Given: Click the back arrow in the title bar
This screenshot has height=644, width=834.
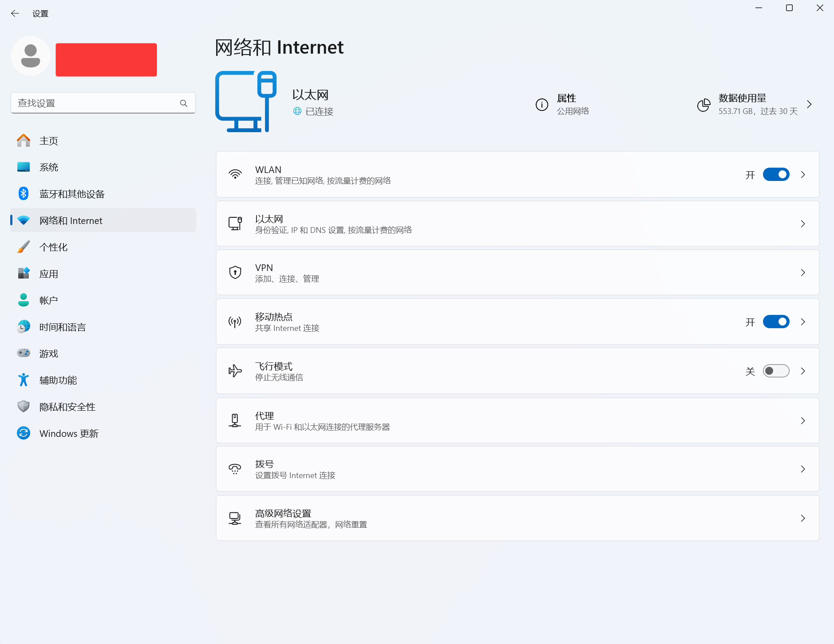Looking at the screenshot, I should (15, 13).
